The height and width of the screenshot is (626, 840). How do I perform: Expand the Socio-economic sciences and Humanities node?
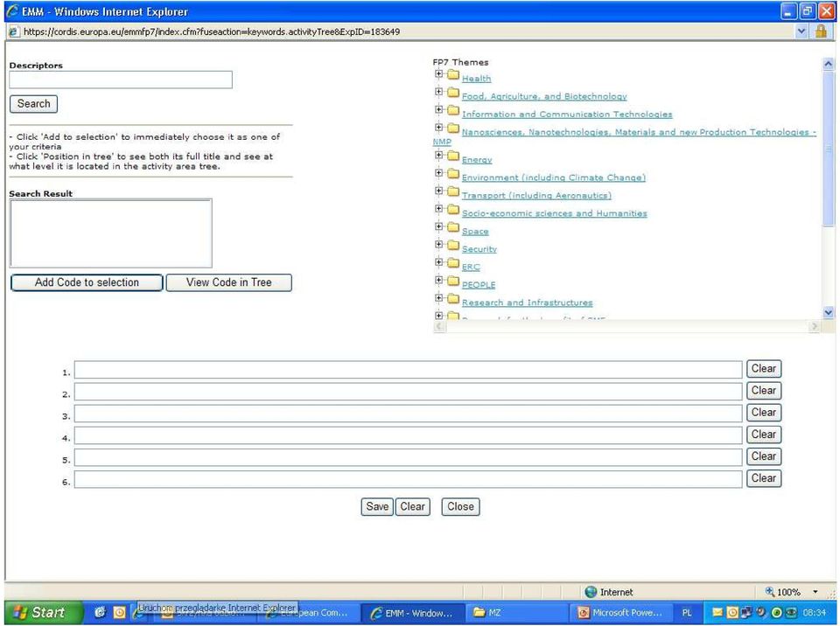coord(438,208)
